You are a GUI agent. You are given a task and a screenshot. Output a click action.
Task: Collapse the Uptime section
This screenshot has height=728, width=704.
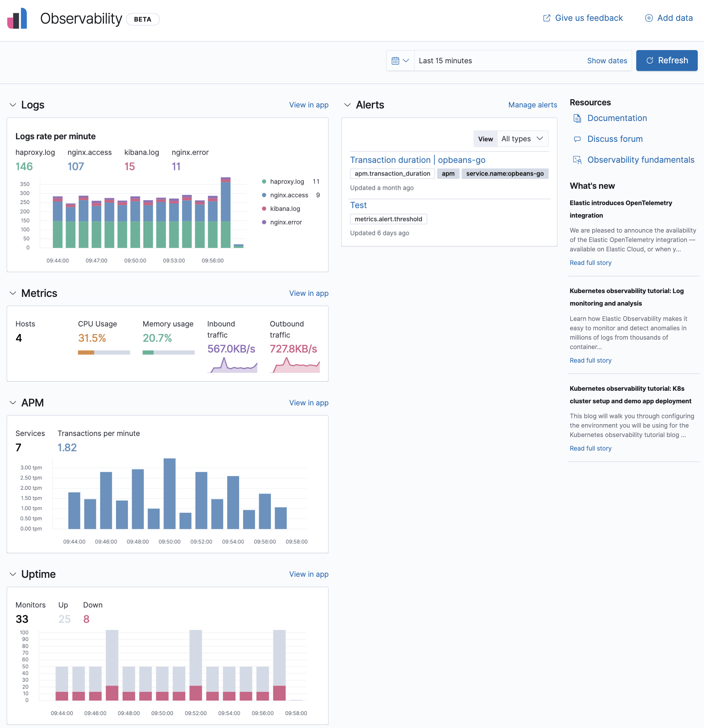coord(13,574)
